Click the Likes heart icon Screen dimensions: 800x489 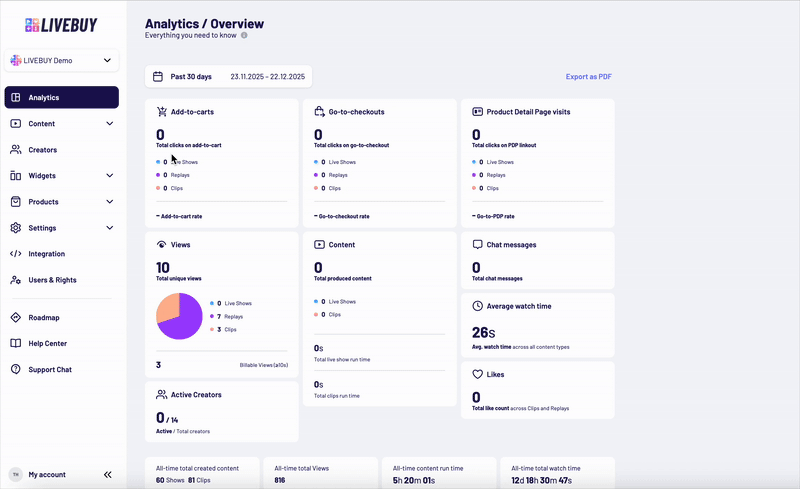point(478,374)
